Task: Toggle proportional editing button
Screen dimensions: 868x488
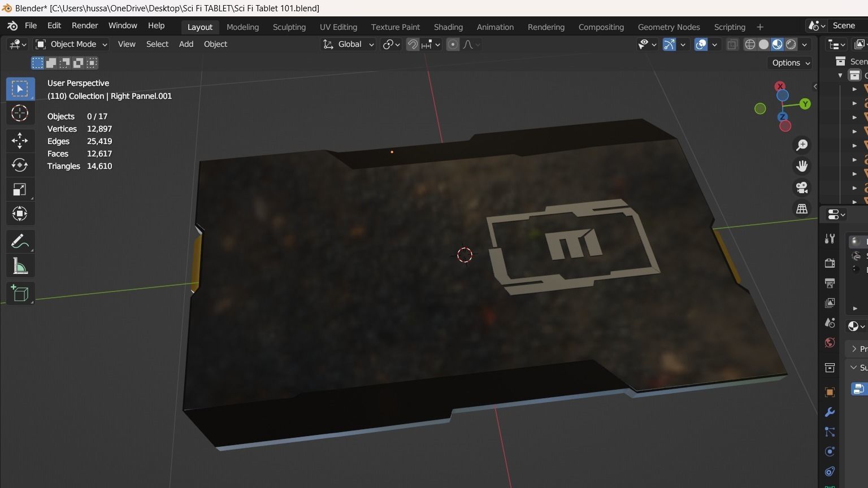Action: pos(453,44)
